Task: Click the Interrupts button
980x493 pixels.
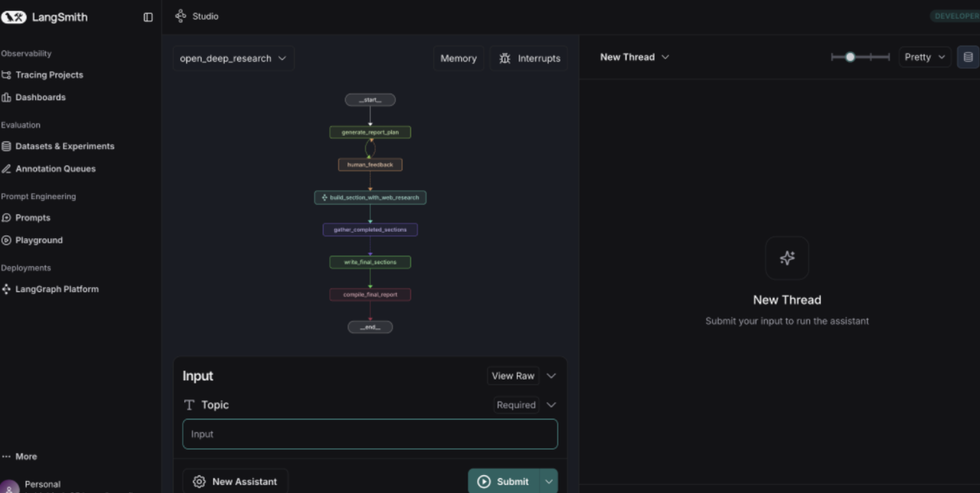Action: tap(529, 58)
